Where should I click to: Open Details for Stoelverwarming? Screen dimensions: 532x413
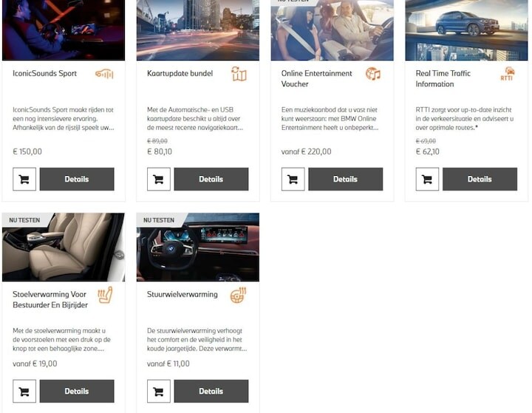pyautogui.click(x=77, y=391)
